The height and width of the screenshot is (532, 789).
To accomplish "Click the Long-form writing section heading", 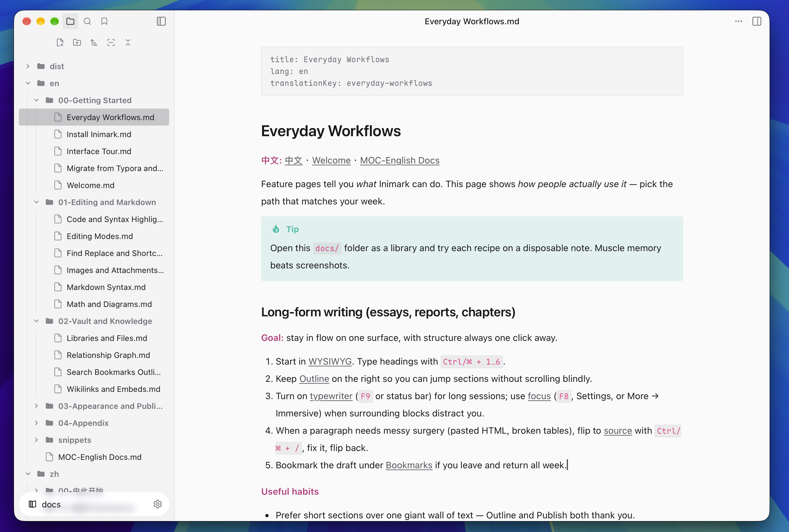I will point(388,312).
